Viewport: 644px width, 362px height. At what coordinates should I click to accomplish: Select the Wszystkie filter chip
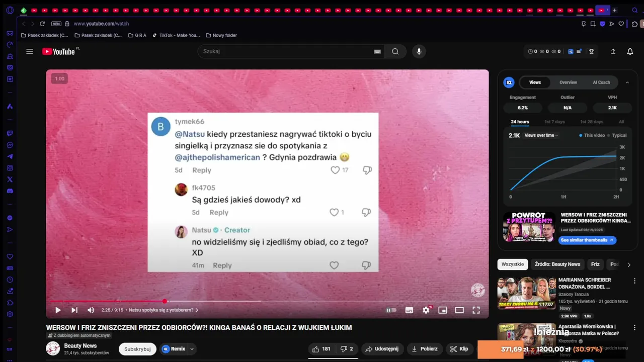coord(512,264)
